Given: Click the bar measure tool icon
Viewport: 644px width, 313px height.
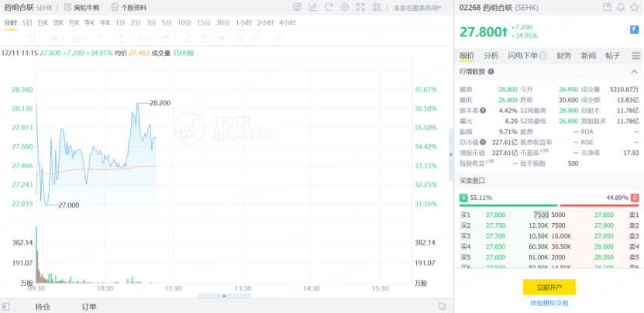Looking at the screenshot, I should 166,38.
